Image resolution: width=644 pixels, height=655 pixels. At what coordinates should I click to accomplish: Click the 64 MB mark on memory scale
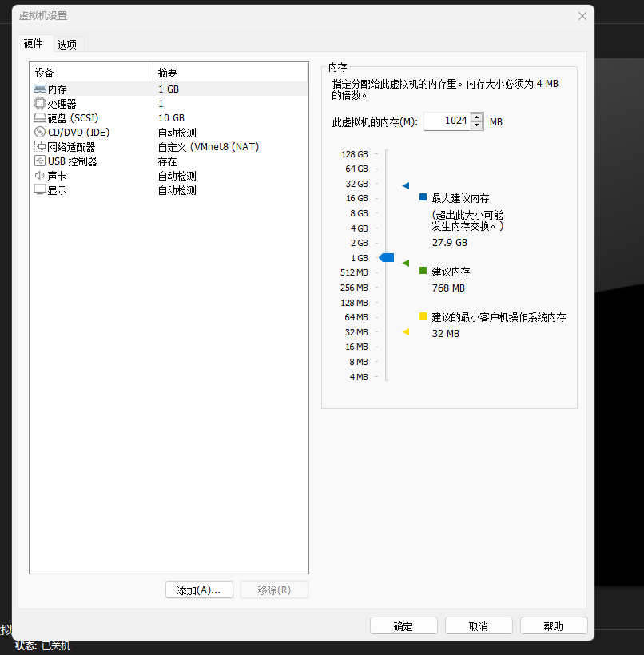coord(356,317)
